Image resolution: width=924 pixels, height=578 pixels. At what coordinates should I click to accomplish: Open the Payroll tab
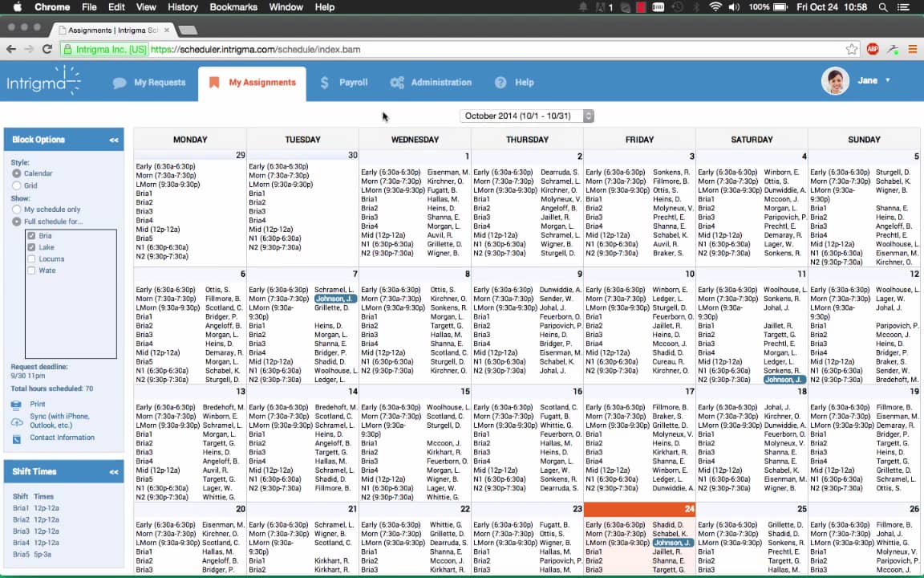(343, 83)
